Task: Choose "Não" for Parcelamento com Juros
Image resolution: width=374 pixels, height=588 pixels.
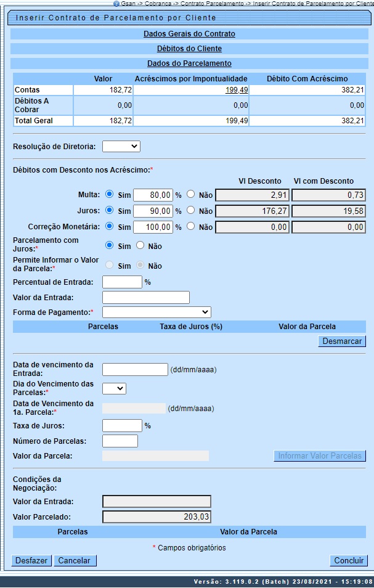Action: [140, 245]
